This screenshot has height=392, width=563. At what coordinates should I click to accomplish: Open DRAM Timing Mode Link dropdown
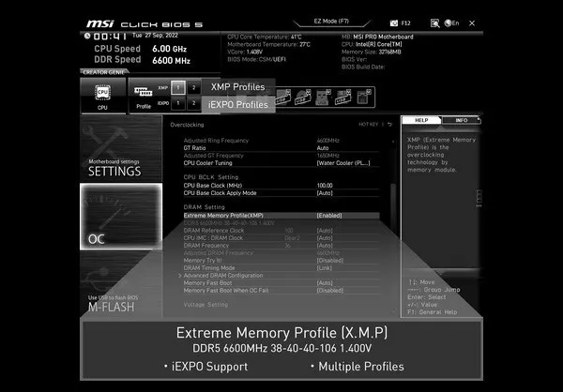[x=325, y=268]
